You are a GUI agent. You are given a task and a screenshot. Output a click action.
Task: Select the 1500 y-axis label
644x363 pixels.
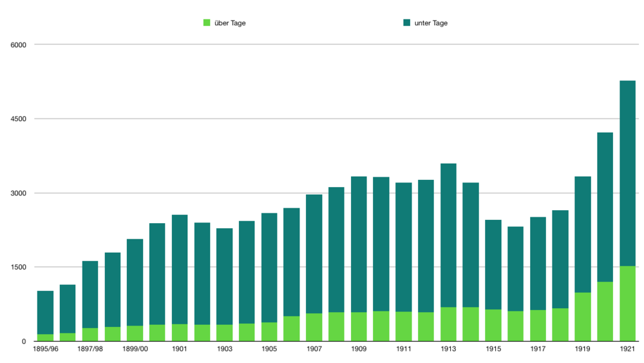click(17, 268)
